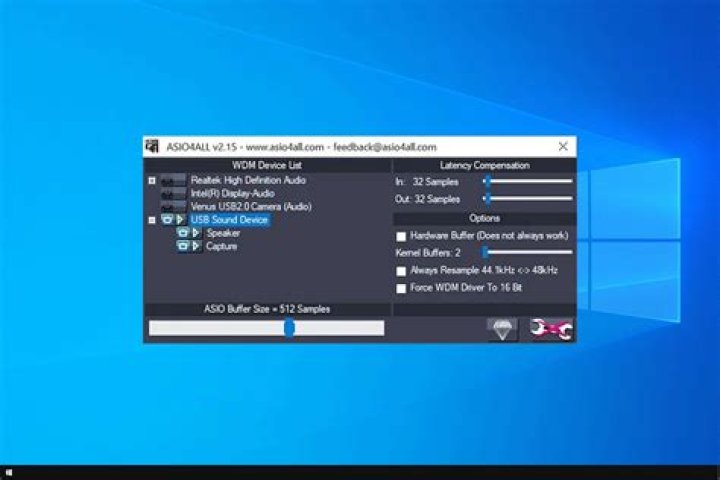This screenshot has width=720, height=480.
Task: Click the Speaker power button icon
Action: (183, 233)
